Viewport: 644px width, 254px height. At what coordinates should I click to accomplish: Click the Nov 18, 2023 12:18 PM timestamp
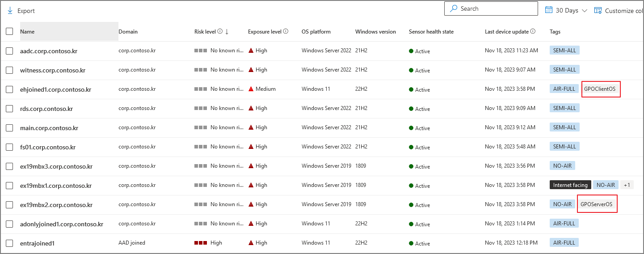[511, 243]
